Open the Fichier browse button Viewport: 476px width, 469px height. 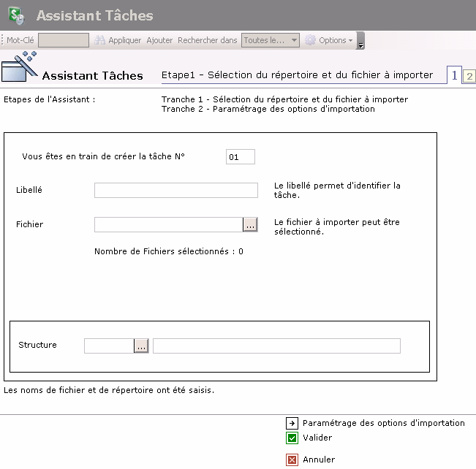coord(251,225)
